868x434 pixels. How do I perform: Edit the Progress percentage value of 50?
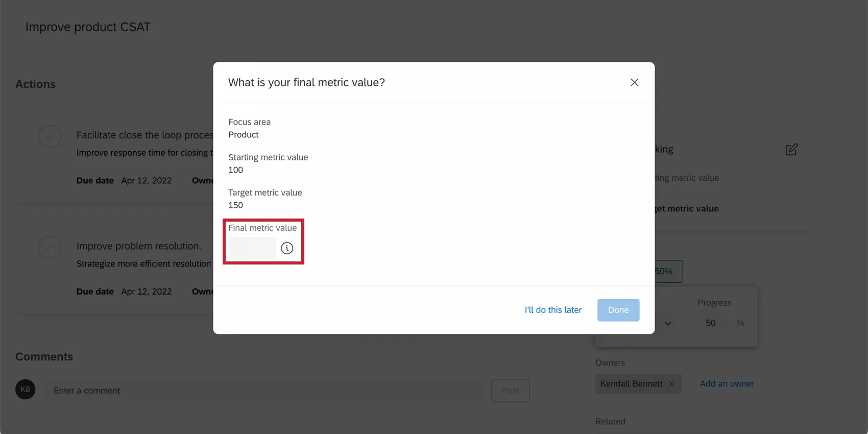point(712,323)
